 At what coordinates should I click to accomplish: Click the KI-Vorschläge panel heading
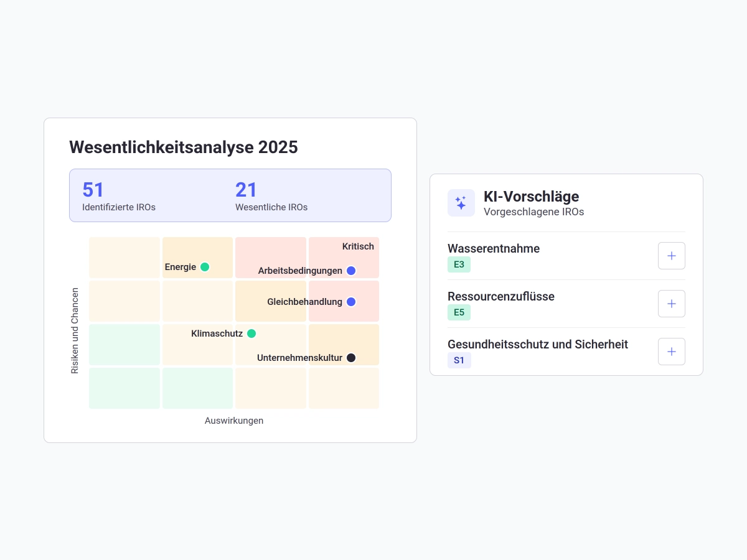(531, 197)
